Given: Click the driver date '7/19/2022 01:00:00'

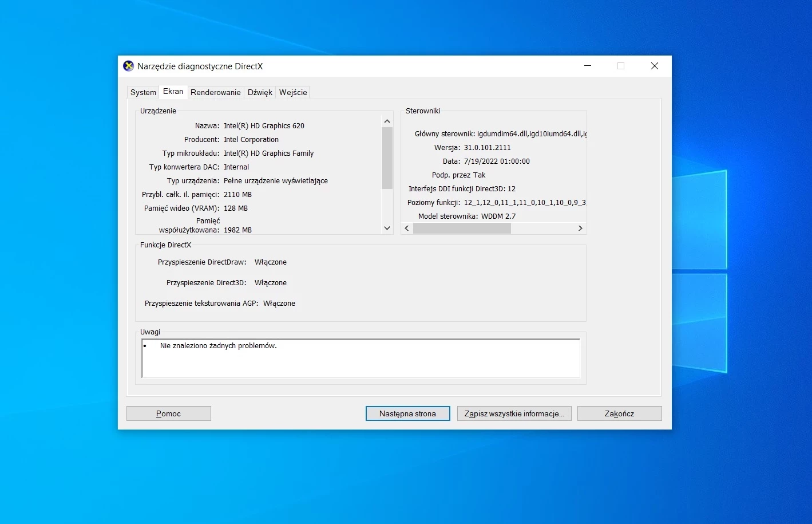Looking at the screenshot, I should (497, 161).
